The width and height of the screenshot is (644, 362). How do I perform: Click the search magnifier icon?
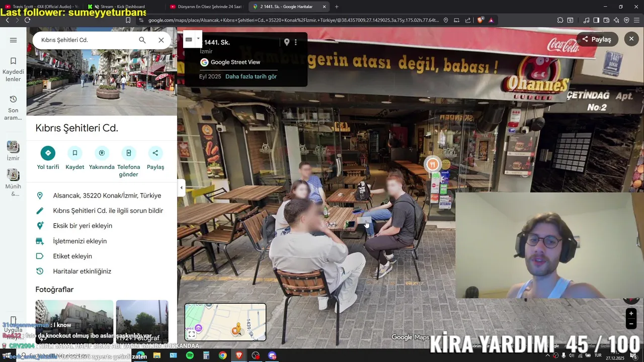pyautogui.click(x=142, y=40)
